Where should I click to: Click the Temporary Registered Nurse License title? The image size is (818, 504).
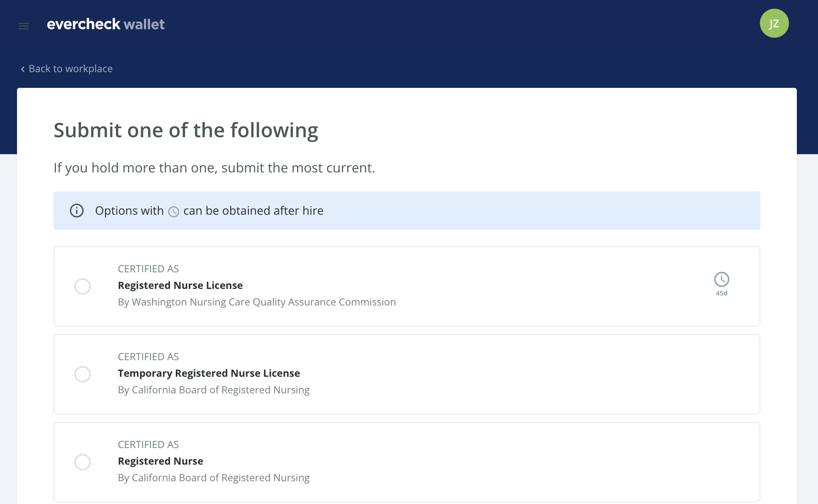tap(209, 373)
